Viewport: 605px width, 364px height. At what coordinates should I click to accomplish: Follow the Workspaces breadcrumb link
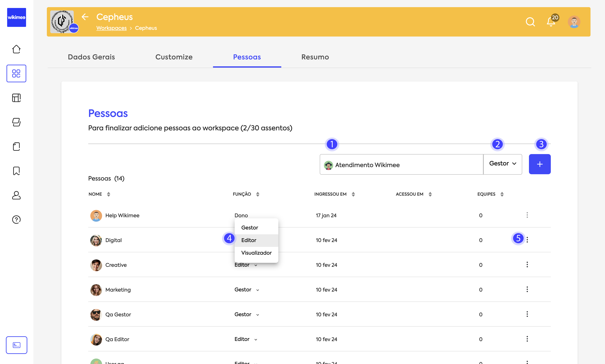coord(111,28)
